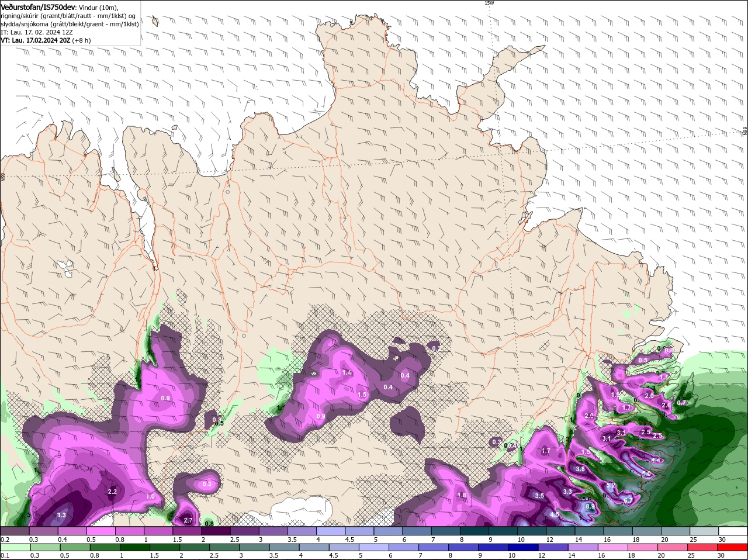Viewport: 748px width, 560px height.
Task: Click the 1.8 precipitation value on the map
Action: pos(462,495)
